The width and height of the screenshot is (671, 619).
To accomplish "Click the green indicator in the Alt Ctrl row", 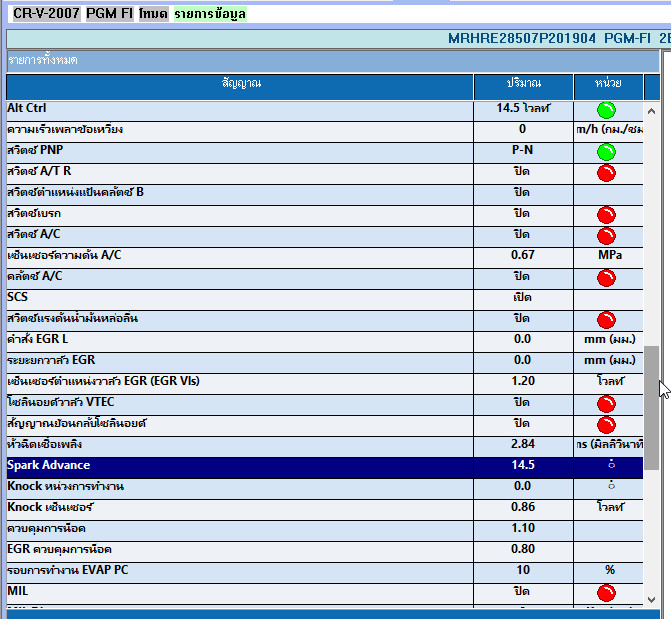I will [x=606, y=110].
